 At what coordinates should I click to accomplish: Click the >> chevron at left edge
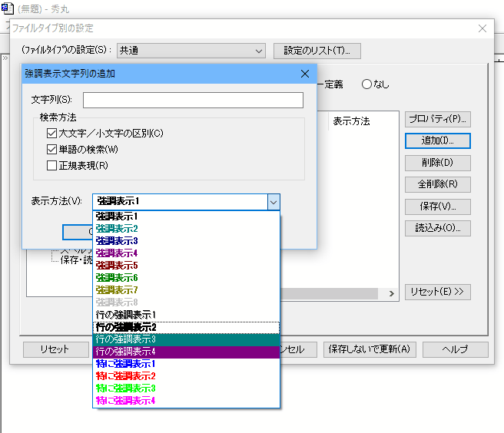(5, 58)
